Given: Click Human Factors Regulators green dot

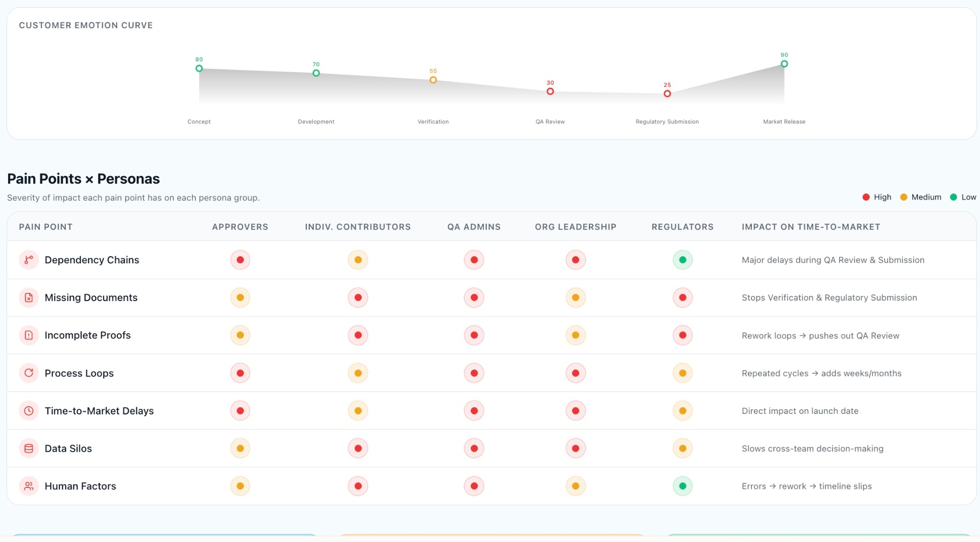Looking at the screenshot, I should pos(682,486).
